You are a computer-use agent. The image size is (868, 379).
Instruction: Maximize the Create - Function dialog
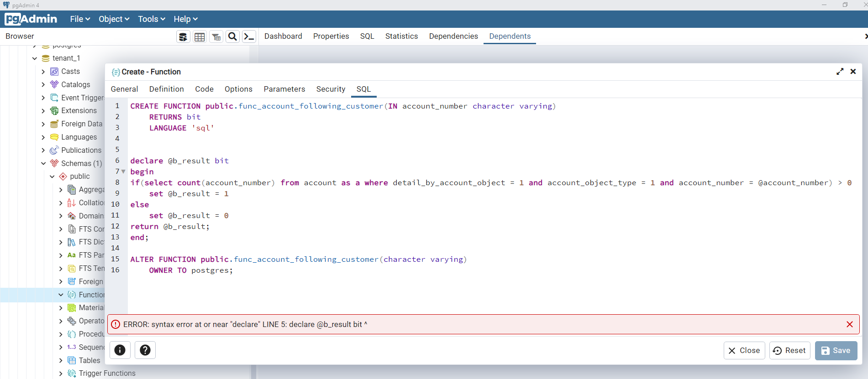[x=840, y=72]
